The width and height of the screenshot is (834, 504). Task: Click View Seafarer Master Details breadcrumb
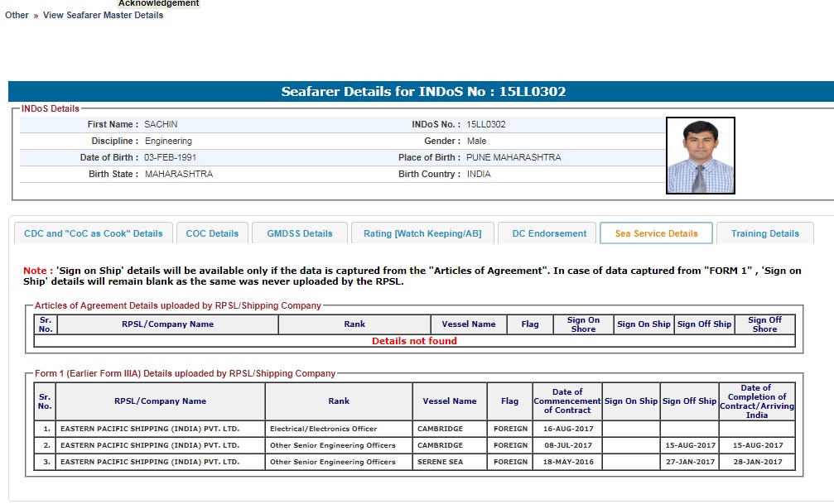click(x=103, y=15)
